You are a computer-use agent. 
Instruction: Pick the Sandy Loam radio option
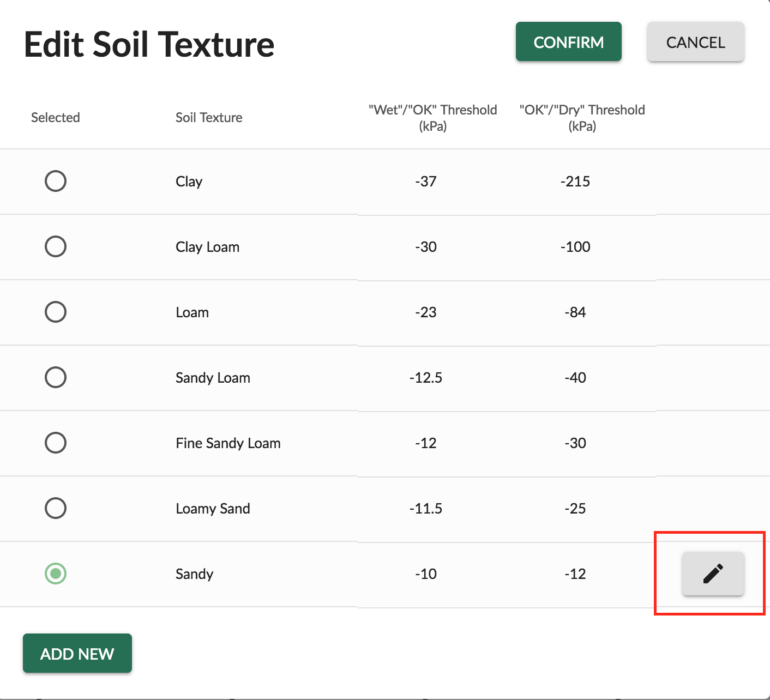click(56, 377)
